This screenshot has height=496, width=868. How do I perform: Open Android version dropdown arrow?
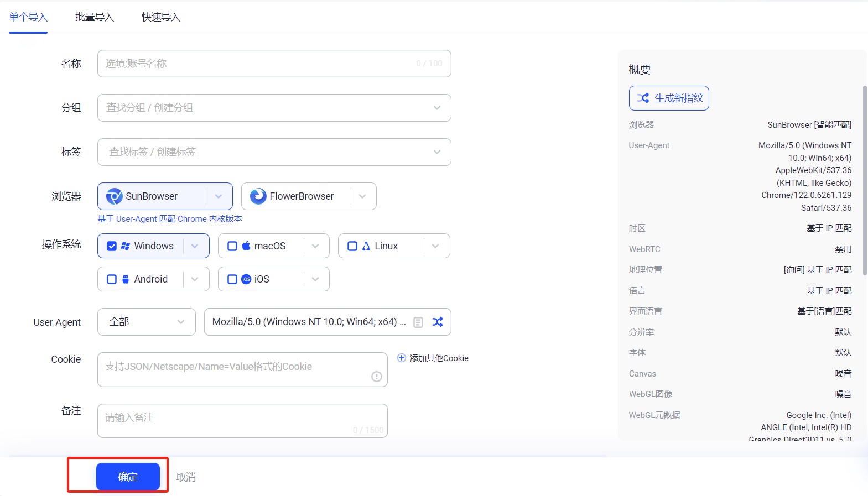coord(195,279)
